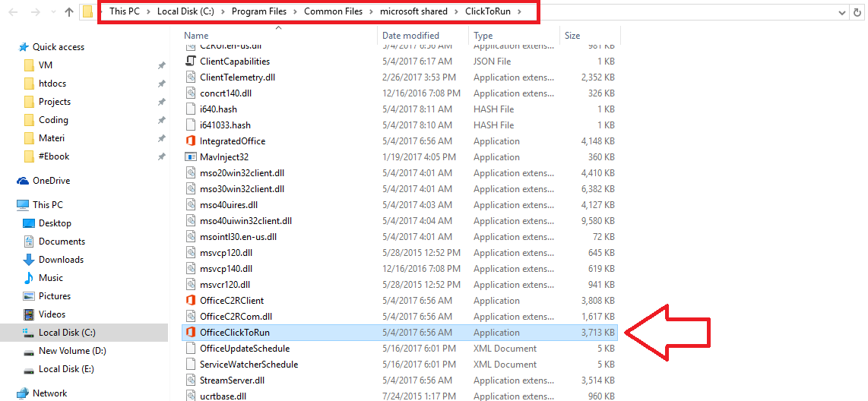The width and height of the screenshot is (868, 401).
Task: Click the OfficeC2RClient application icon
Action: click(x=191, y=301)
